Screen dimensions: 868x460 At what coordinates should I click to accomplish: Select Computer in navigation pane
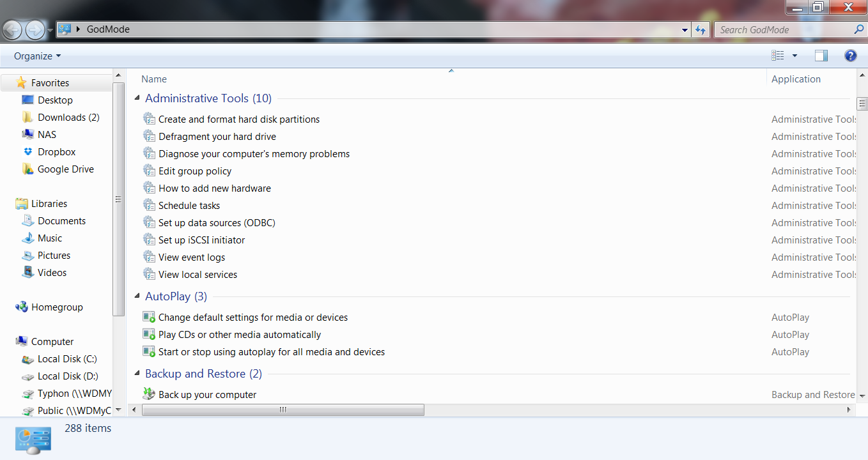[52, 341]
